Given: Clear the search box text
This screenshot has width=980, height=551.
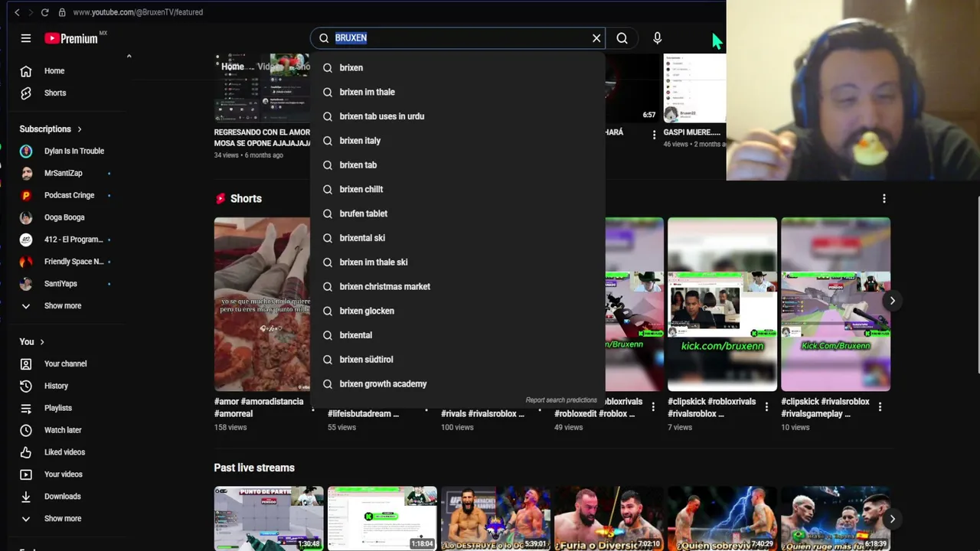Looking at the screenshot, I should click(x=596, y=38).
